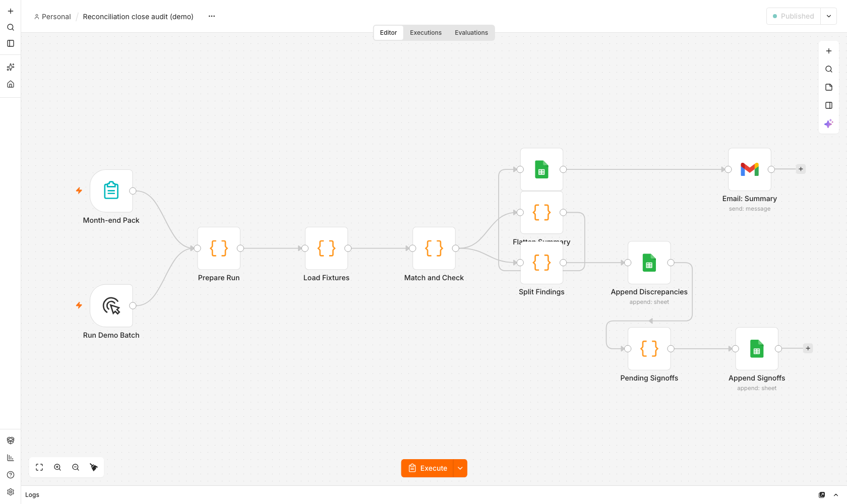Image resolution: width=847 pixels, height=504 pixels.
Task: Pop out the Logs panel icon
Action: click(x=822, y=495)
